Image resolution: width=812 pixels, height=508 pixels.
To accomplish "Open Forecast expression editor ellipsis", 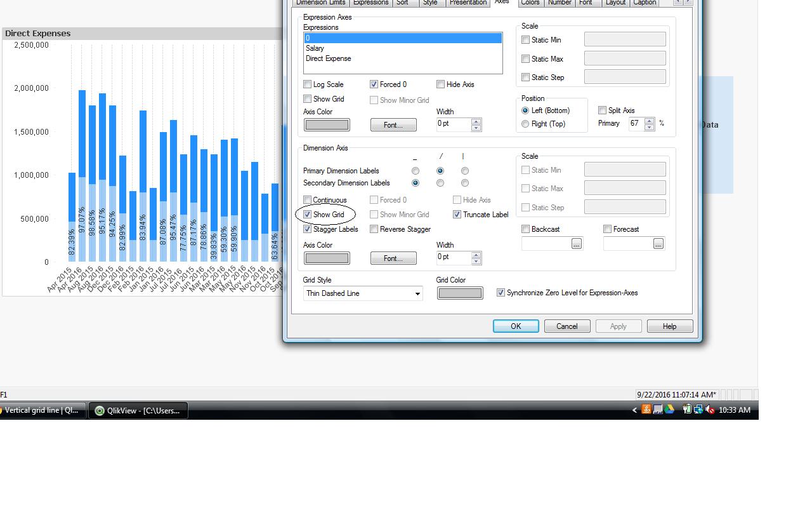I will tap(658, 243).
